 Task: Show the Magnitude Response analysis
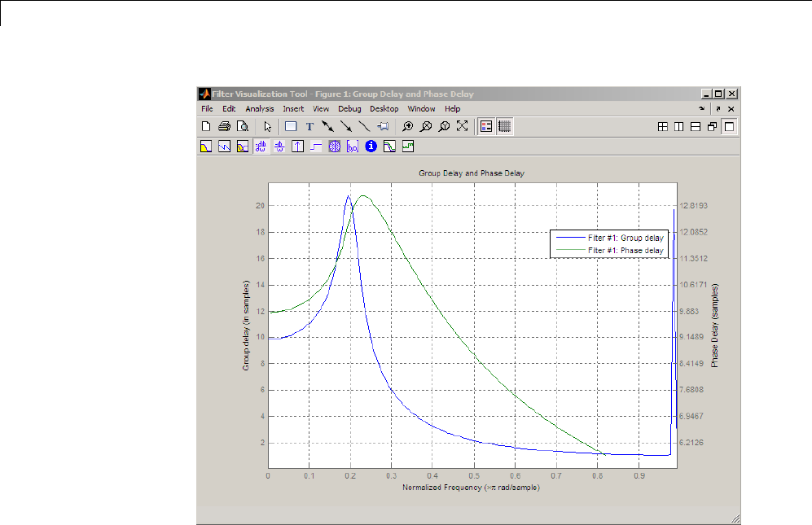pyautogui.click(x=206, y=147)
